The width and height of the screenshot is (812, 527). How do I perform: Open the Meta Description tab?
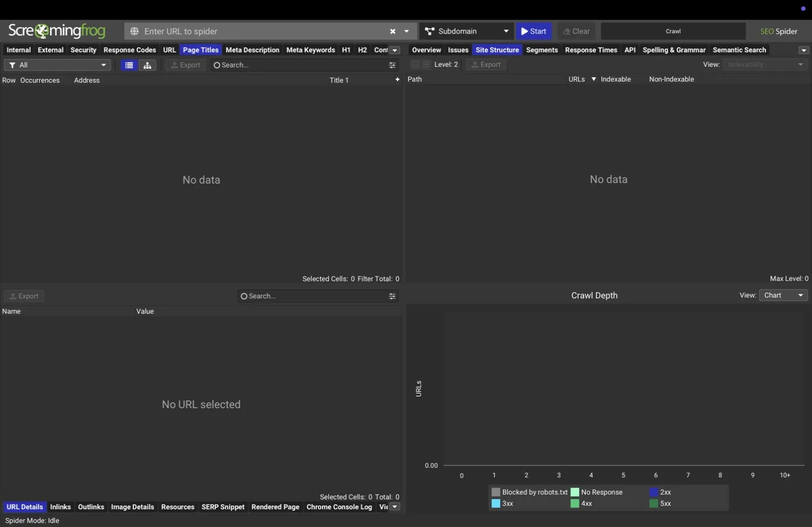(252, 50)
